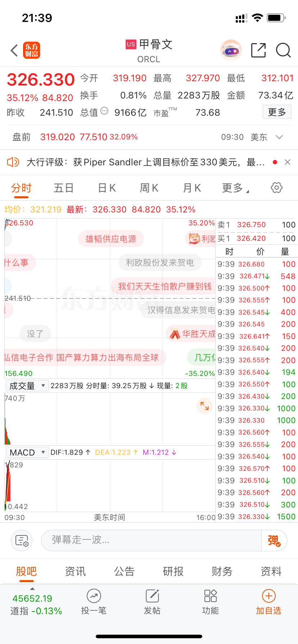Tap the 326.330 current price
298x644 pixels.
pyautogui.click(x=41, y=79)
